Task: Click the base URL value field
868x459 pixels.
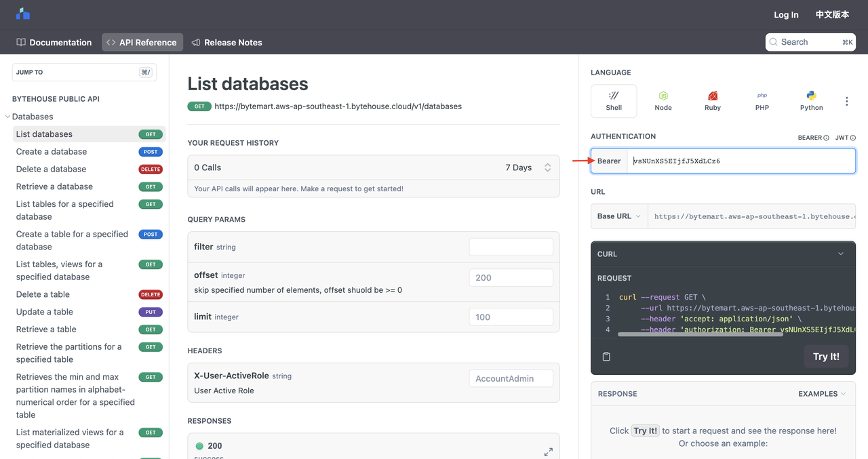Action: (751, 216)
